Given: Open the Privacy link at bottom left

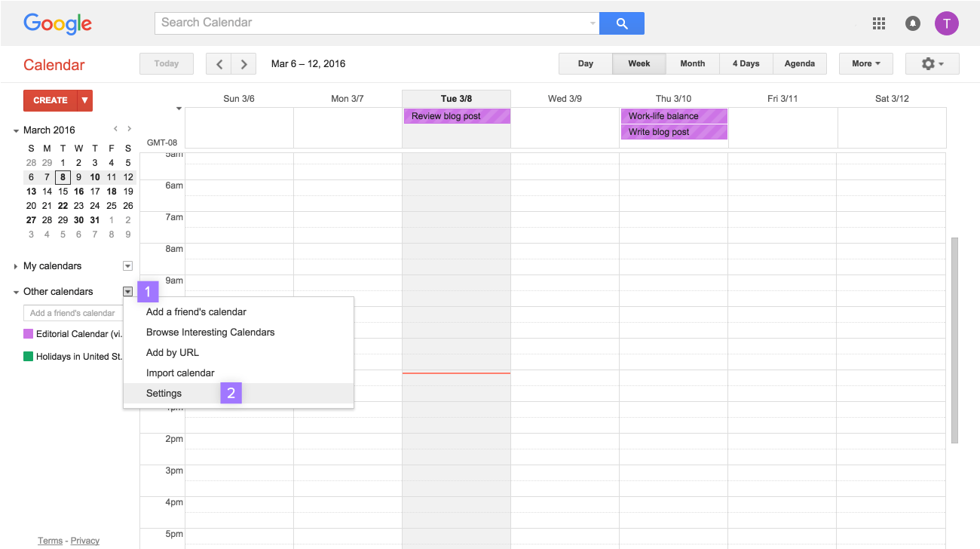Looking at the screenshot, I should 84,540.
